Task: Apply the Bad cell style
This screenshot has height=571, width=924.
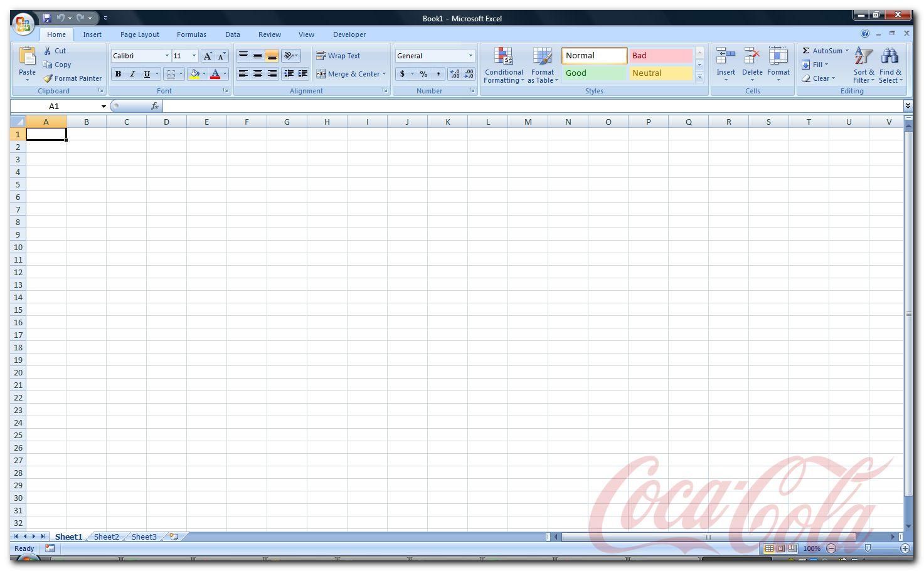Action: pos(660,55)
